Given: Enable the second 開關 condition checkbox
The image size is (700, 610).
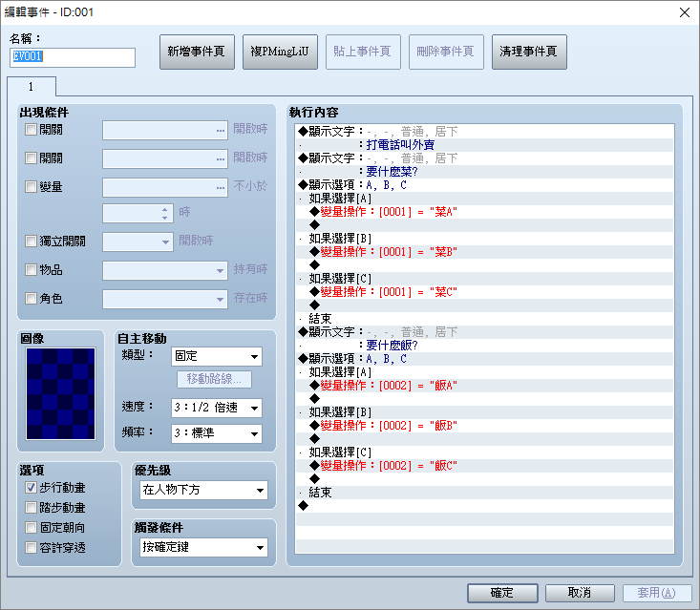Looking at the screenshot, I should (x=31, y=158).
